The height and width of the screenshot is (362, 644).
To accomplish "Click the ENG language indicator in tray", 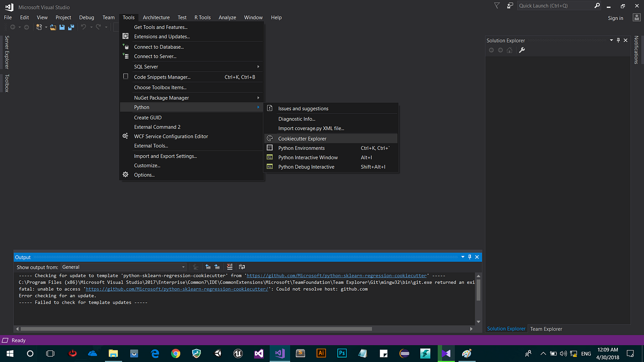I will pyautogui.click(x=586, y=354).
